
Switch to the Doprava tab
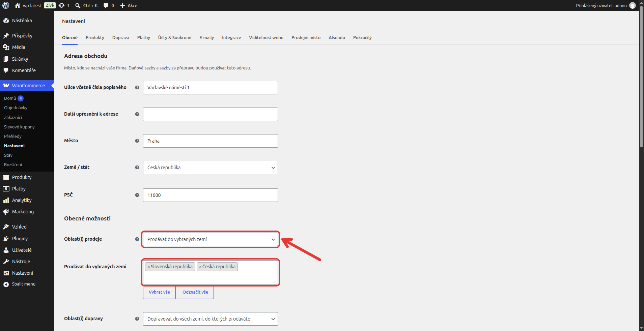click(x=120, y=37)
